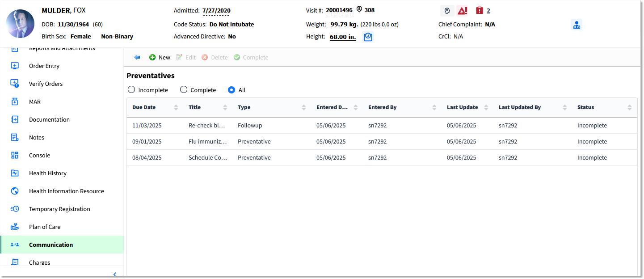Select the Incomplete radio button
Image resolution: width=644 pixels, height=279 pixels.
(x=131, y=90)
